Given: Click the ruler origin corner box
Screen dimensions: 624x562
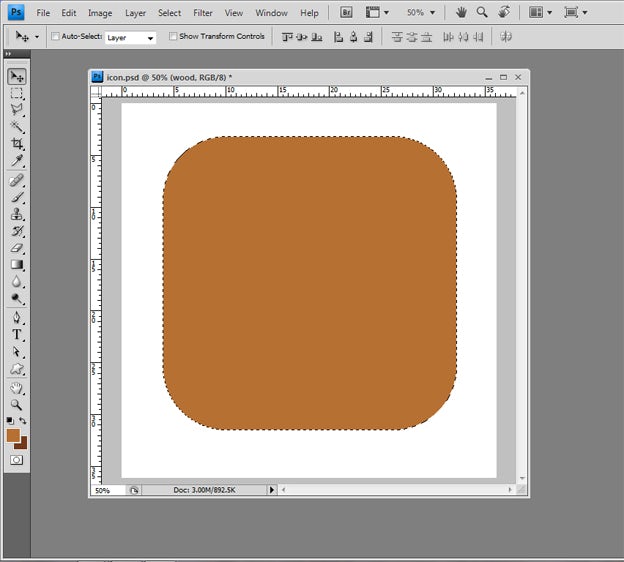Looking at the screenshot, I should 96,92.
